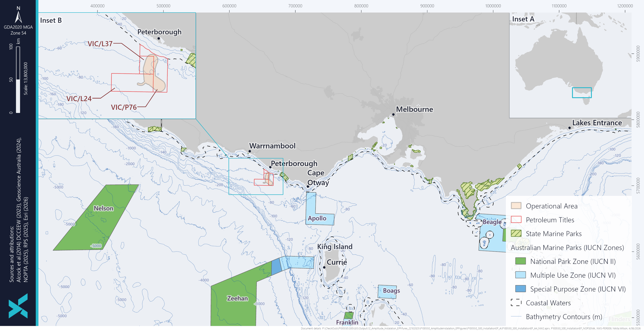Click the Bathymetry Contours legend line symbol
Viewport: 644px width, 331px height.
pos(516,317)
